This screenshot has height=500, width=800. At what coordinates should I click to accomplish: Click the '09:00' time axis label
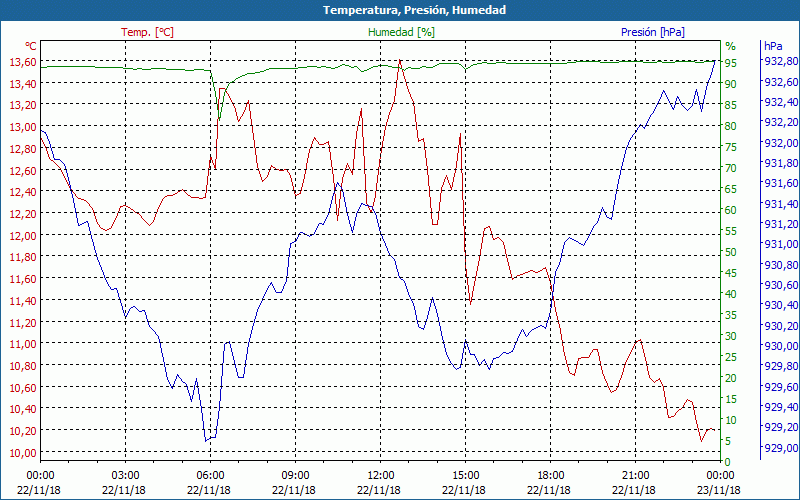295,476
